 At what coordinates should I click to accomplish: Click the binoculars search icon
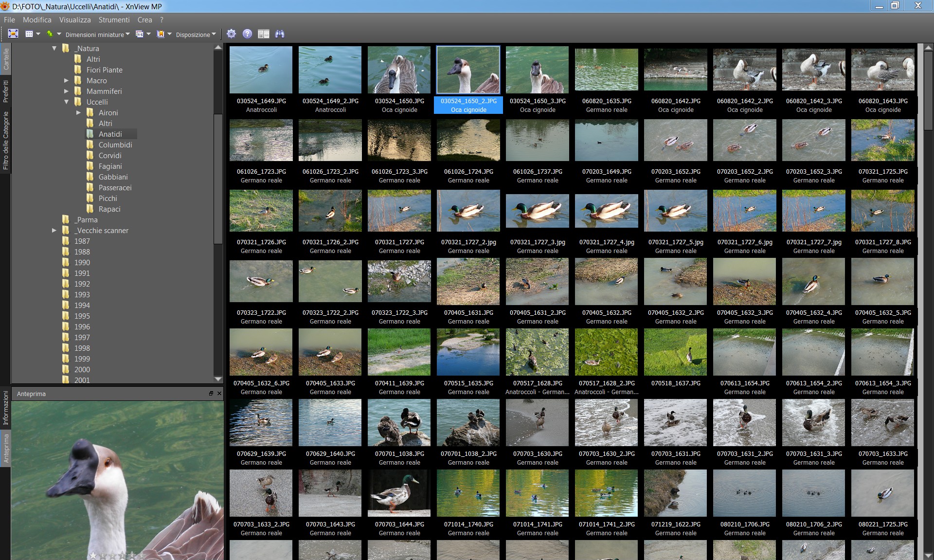tap(280, 34)
